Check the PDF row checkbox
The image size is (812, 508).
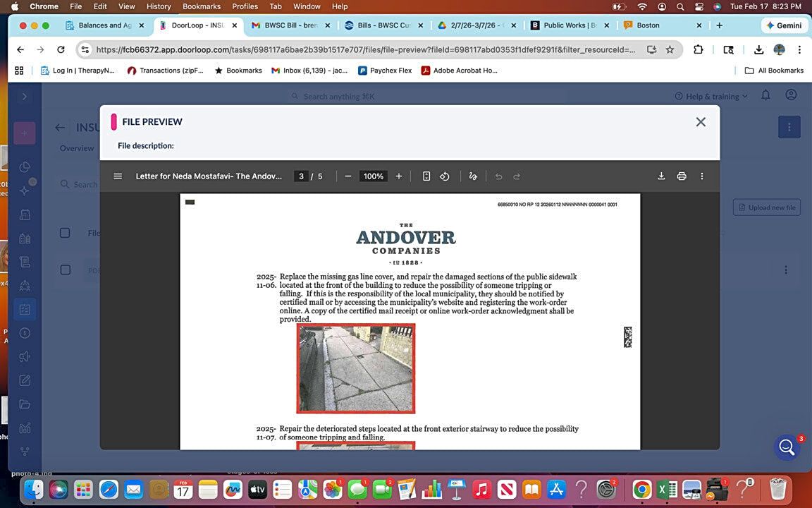(x=65, y=269)
